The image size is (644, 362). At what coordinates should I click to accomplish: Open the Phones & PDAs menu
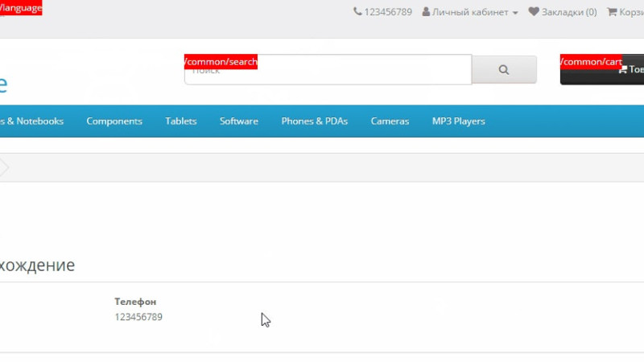[315, 121]
